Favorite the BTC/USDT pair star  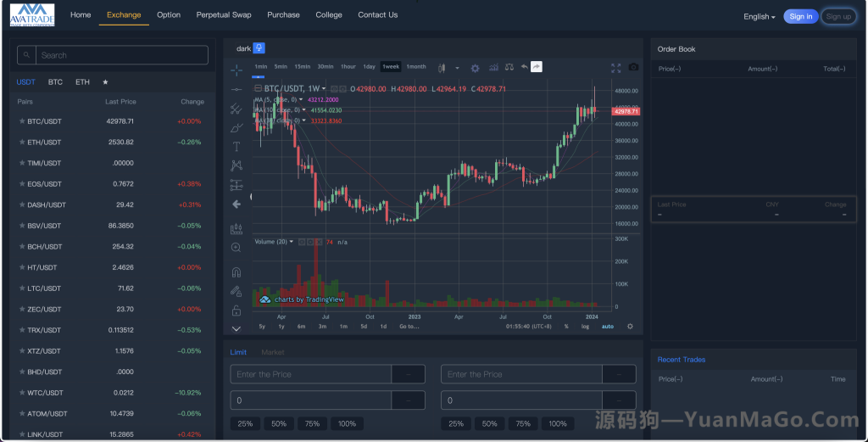point(22,120)
